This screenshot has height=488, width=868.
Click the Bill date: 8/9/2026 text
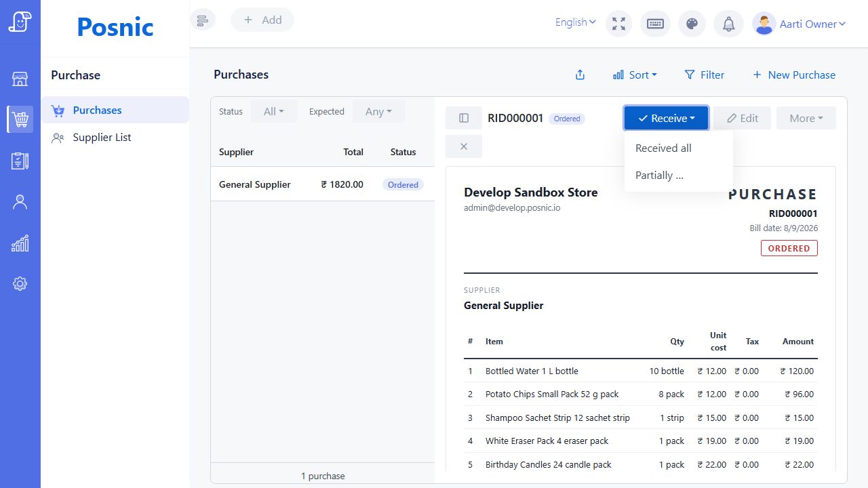click(783, 228)
